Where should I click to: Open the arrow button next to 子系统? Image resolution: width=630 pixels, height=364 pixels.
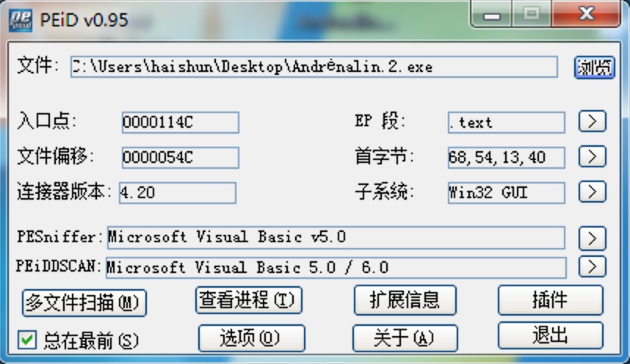pos(593,192)
